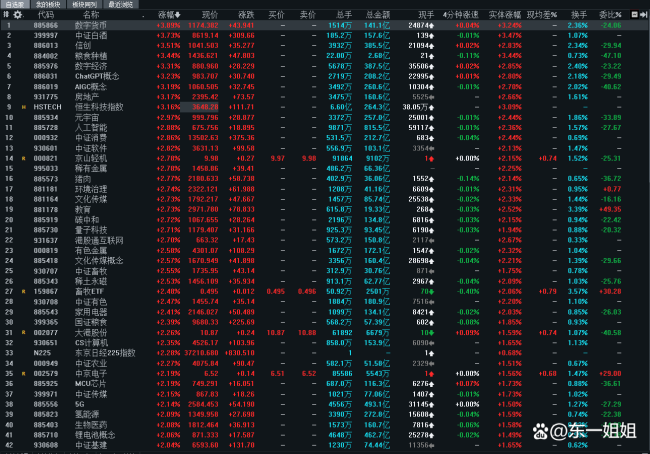Open the tab between 我的板块 and 最近浏览
650x454 pixels.
click(85, 5)
